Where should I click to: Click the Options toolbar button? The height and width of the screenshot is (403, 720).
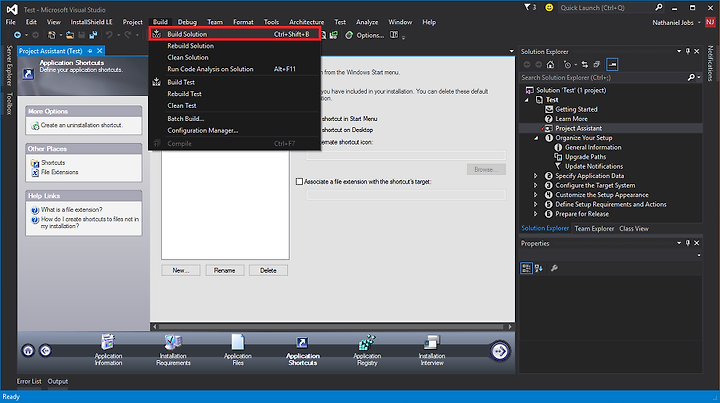(x=365, y=35)
